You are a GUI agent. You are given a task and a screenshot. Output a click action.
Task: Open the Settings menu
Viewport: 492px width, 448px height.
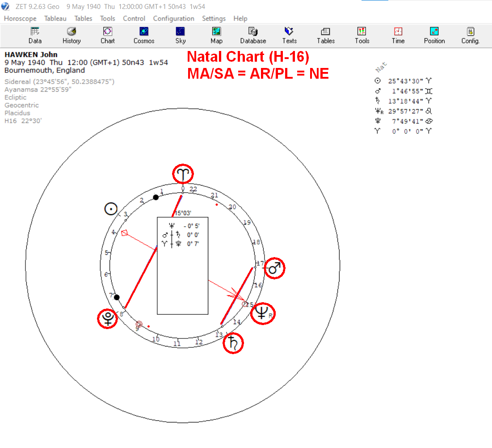(x=214, y=18)
